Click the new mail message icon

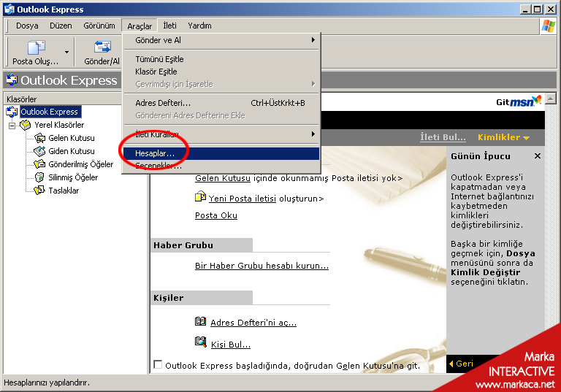200,196
